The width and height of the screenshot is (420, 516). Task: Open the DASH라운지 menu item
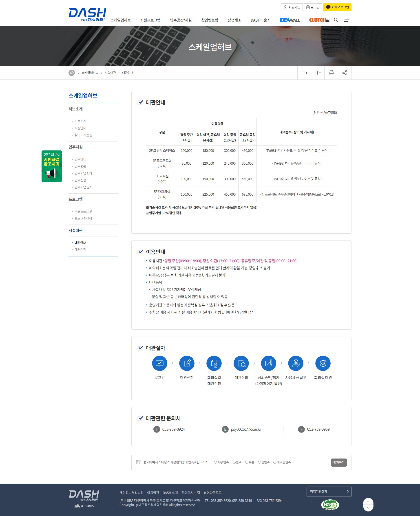click(x=261, y=20)
